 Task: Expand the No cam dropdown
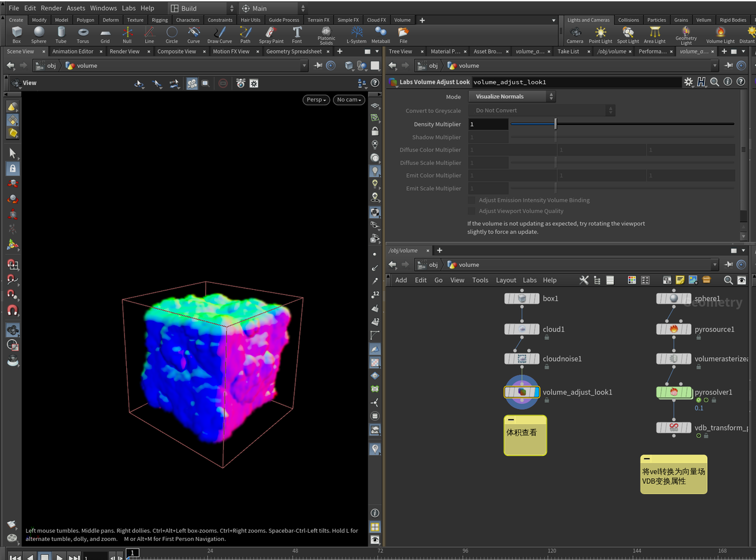click(x=349, y=100)
